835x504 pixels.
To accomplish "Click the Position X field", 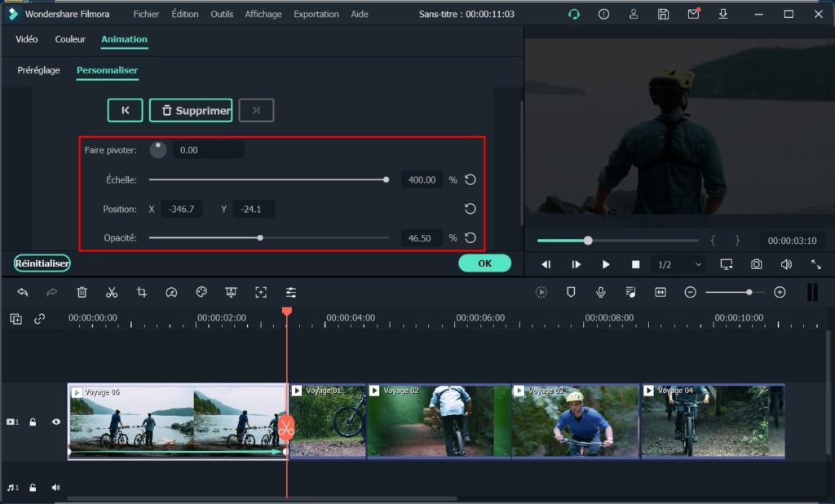I will coord(182,209).
